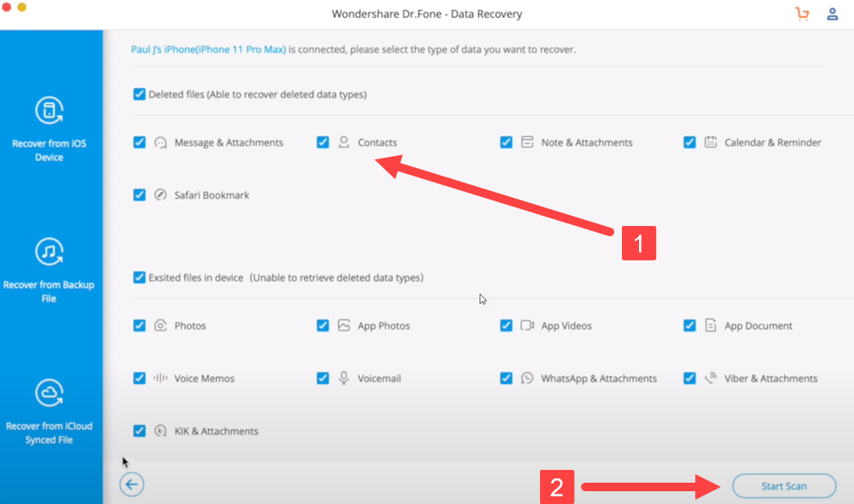Click the App Videos icon
The width and height of the screenshot is (854, 504).
click(x=527, y=326)
